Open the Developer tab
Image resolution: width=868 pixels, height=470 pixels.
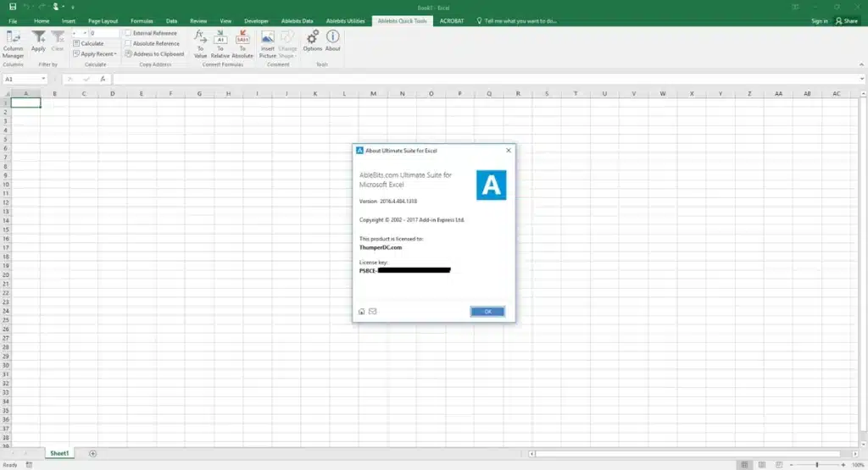click(x=256, y=21)
